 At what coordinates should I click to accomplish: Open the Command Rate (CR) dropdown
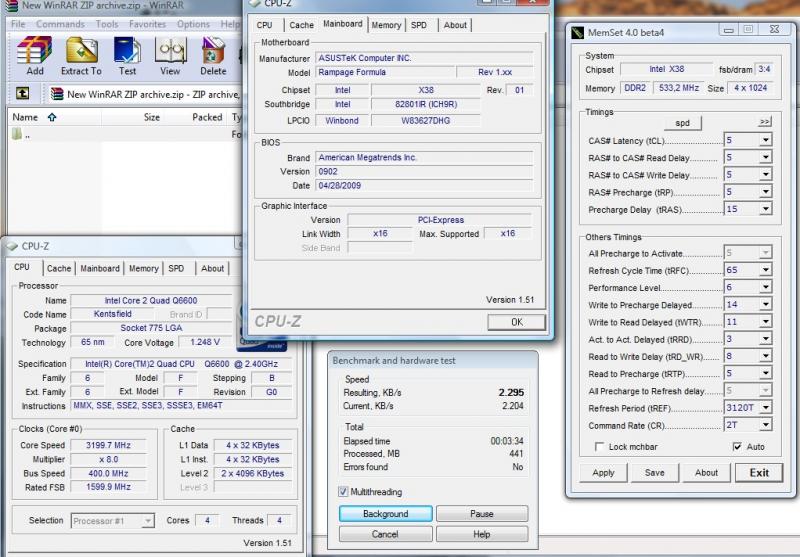pos(765,425)
